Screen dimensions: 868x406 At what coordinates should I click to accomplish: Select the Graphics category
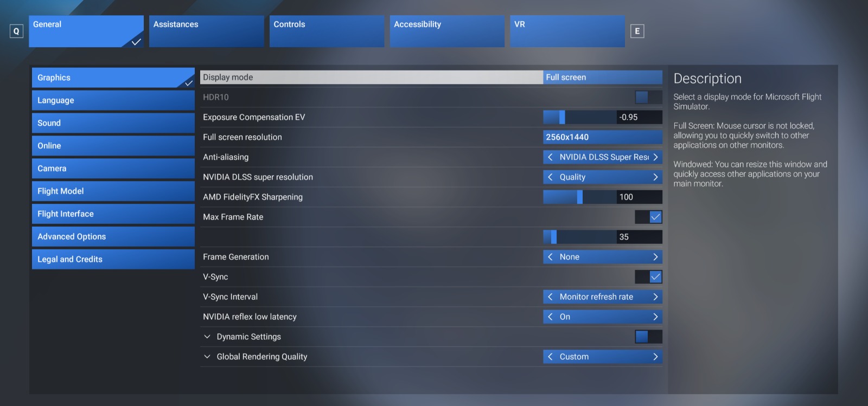113,78
